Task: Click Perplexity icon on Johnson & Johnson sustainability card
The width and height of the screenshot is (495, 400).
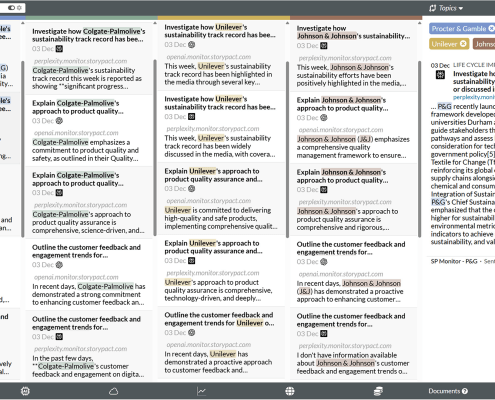Action: pos(324,46)
